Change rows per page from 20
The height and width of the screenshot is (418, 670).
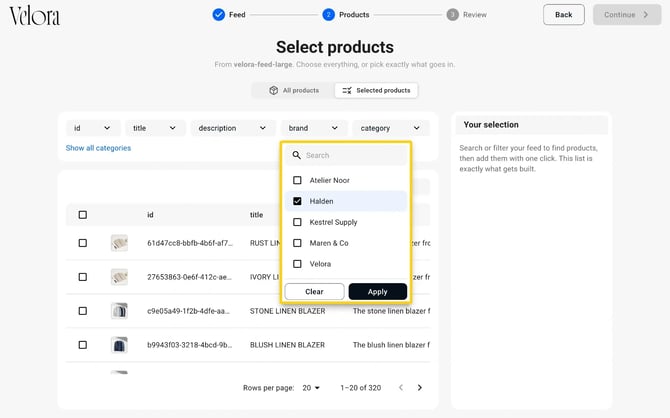coord(311,388)
